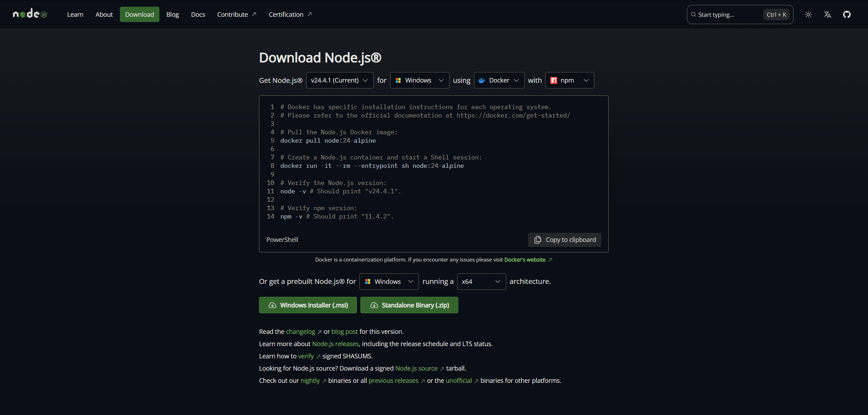868x415 pixels.
Task: Open the language selector icon
Action: tap(827, 14)
